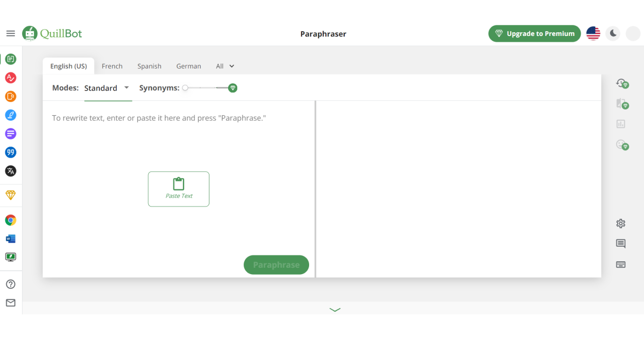Open the Grammar Checker sidebar icon

[x=10, y=78]
